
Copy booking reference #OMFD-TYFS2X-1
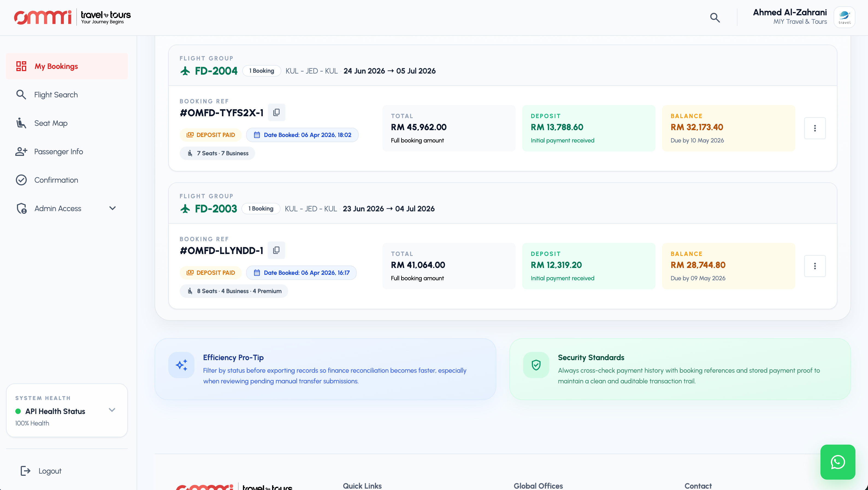[276, 112]
